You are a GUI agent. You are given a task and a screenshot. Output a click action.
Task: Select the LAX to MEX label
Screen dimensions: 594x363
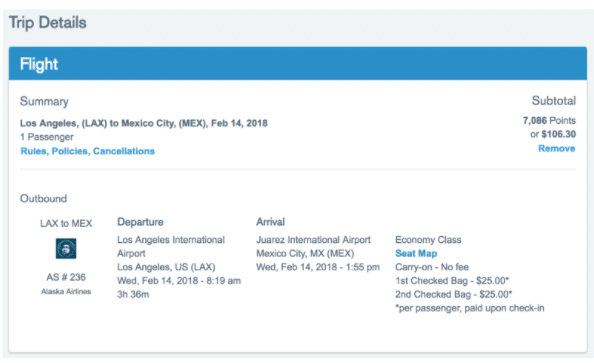66,224
